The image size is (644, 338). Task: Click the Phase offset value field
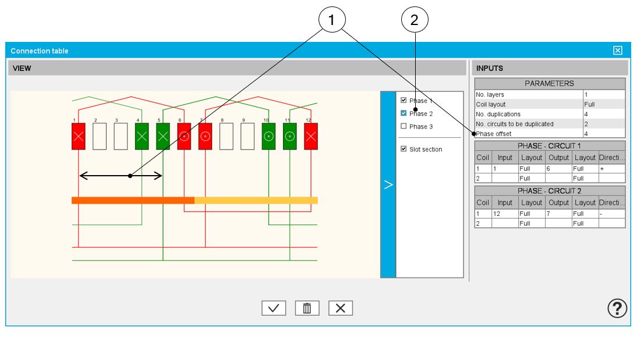pos(603,134)
